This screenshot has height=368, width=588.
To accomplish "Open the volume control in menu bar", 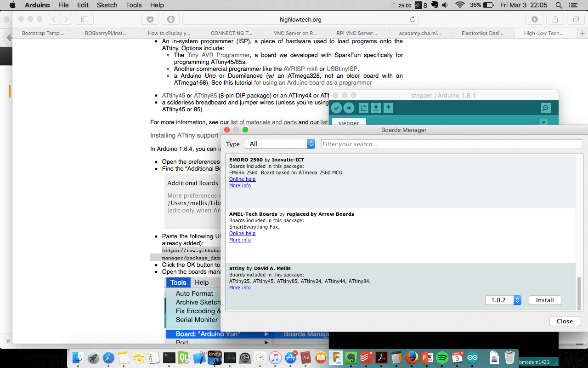I will point(445,5).
